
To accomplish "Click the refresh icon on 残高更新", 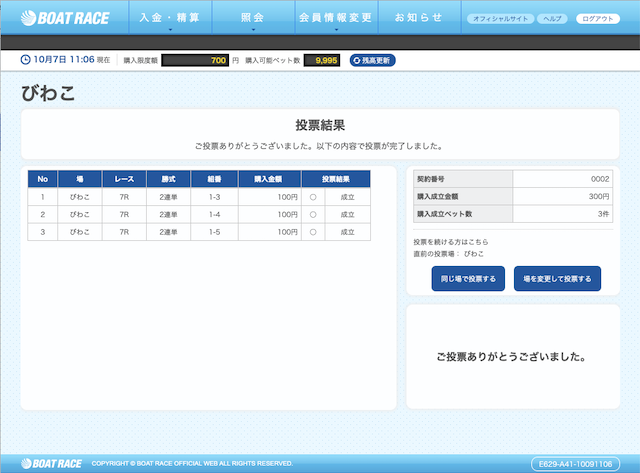I will pyautogui.click(x=356, y=61).
